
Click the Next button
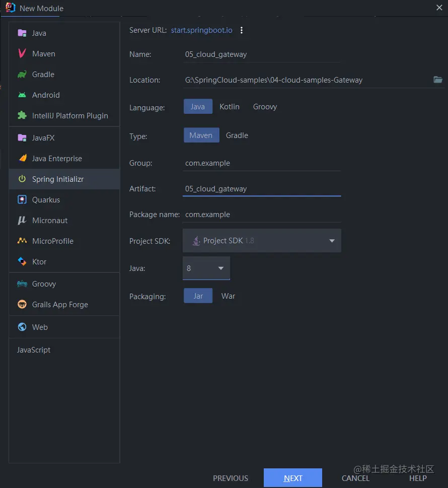click(292, 478)
